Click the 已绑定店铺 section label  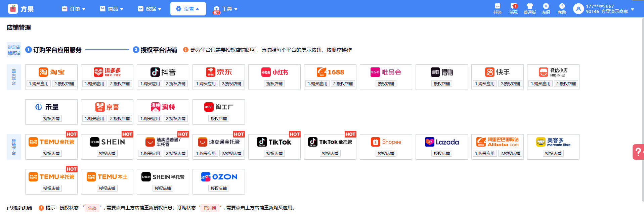click(19, 208)
